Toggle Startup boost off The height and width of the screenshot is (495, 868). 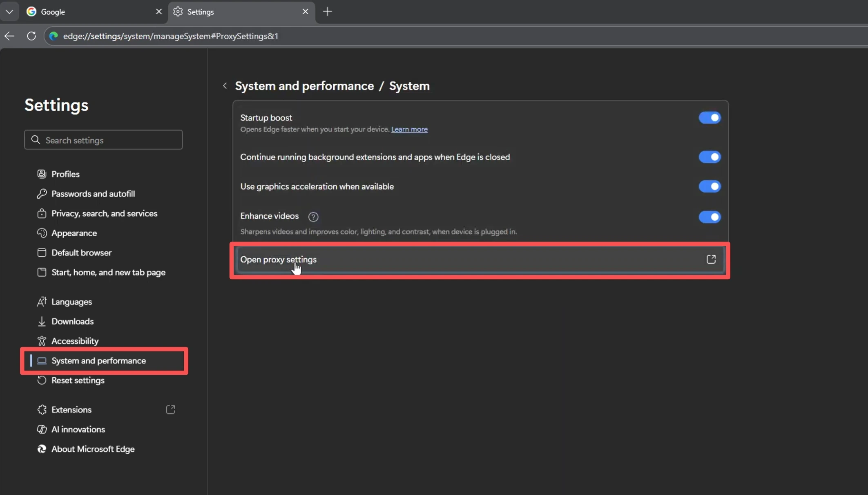[x=710, y=118]
